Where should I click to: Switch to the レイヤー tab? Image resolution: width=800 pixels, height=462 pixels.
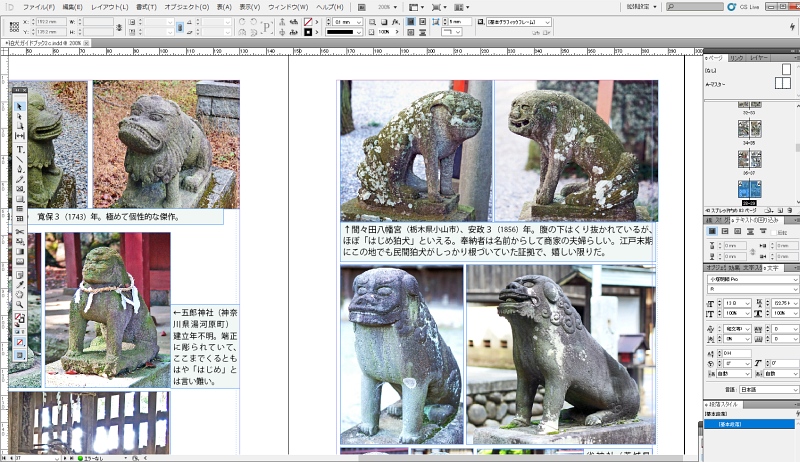(759, 58)
